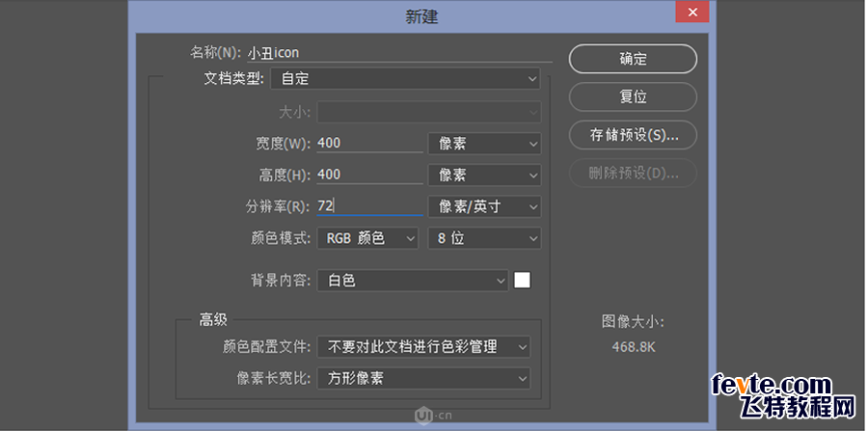Click the 复位 (Reset) button
Viewport: 868px width, 431px height.
633,96
